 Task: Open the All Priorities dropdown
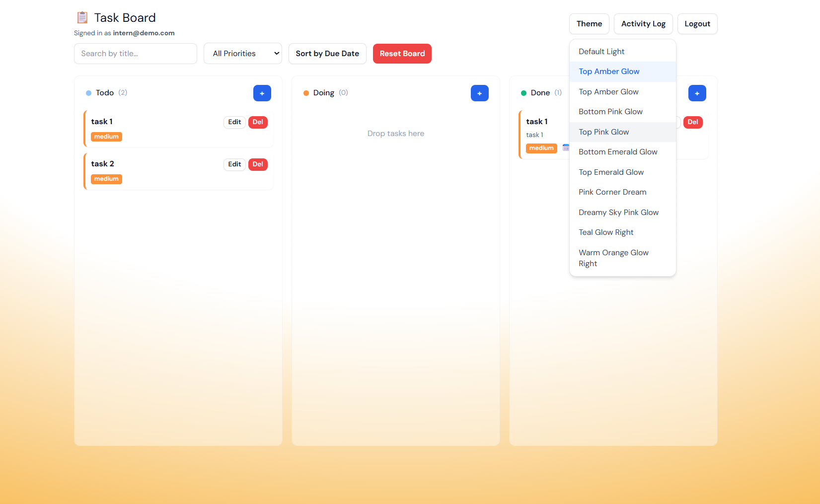coord(243,54)
